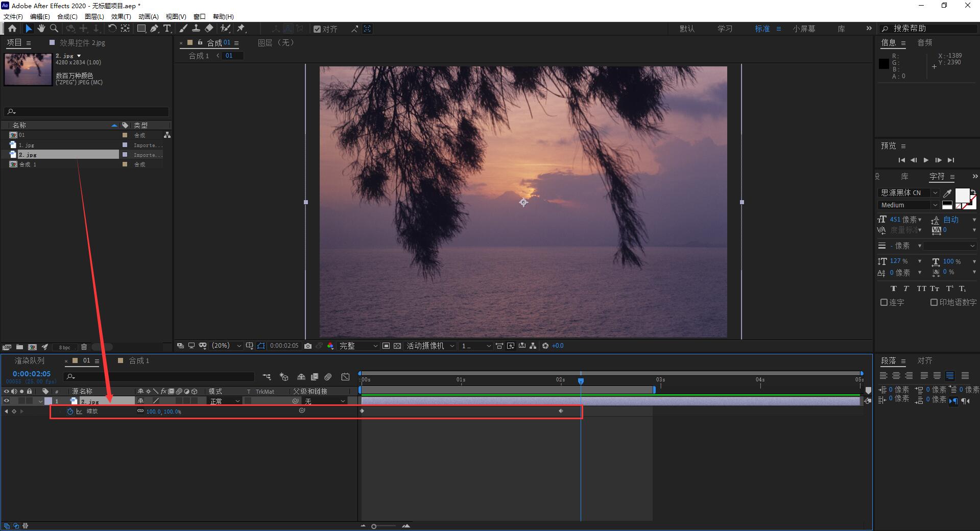The height and width of the screenshot is (531, 980).
Task: Toggle mask and shape path visibility
Action: click(x=261, y=346)
